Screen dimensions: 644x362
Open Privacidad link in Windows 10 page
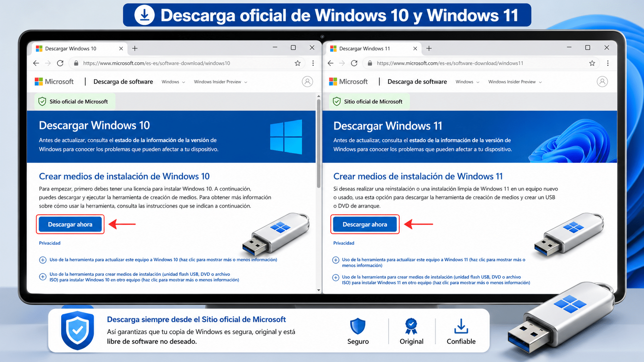[x=50, y=243]
